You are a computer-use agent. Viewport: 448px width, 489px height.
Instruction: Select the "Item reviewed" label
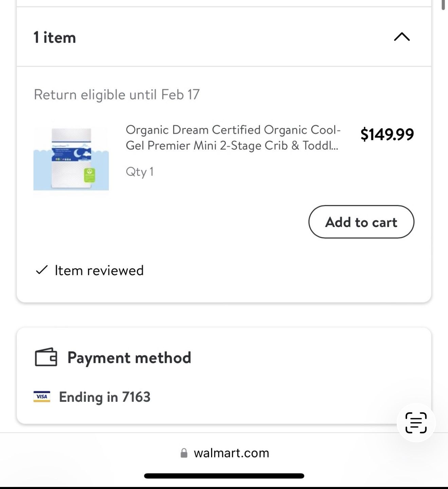coord(99,270)
